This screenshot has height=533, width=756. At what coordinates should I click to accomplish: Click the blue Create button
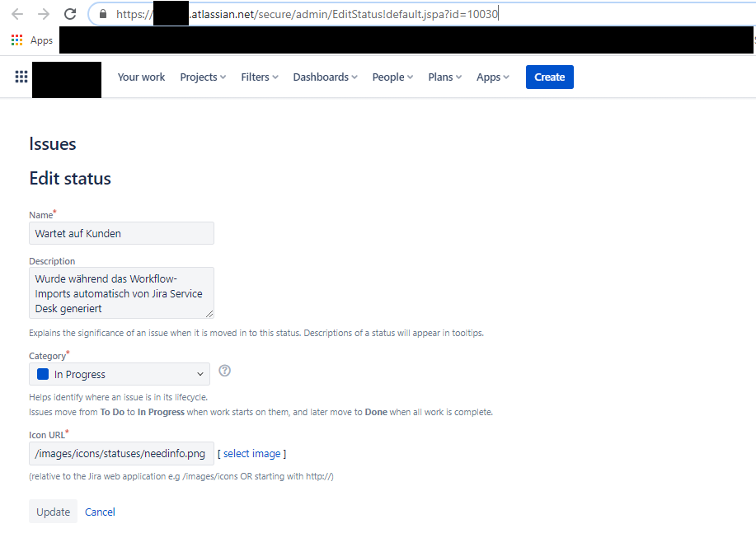point(550,77)
